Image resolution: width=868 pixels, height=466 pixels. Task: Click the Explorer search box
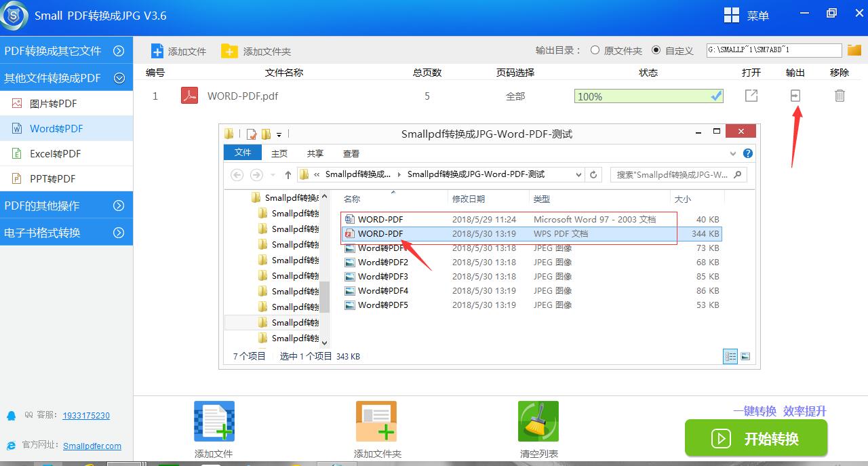tap(678, 174)
